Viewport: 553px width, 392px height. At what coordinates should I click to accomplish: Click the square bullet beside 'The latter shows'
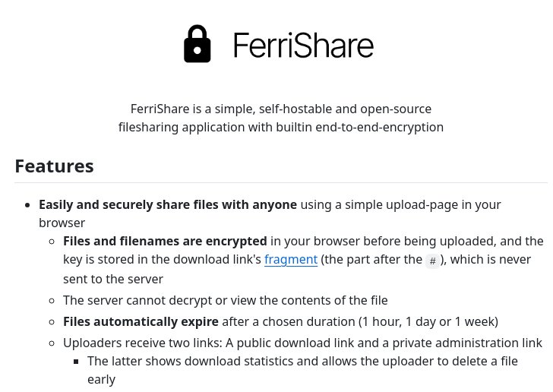[76, 362]
